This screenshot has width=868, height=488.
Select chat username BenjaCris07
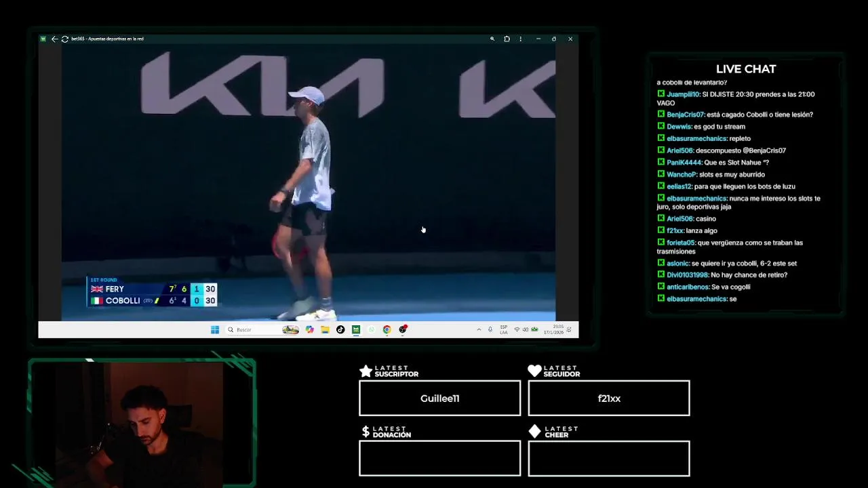686,115
